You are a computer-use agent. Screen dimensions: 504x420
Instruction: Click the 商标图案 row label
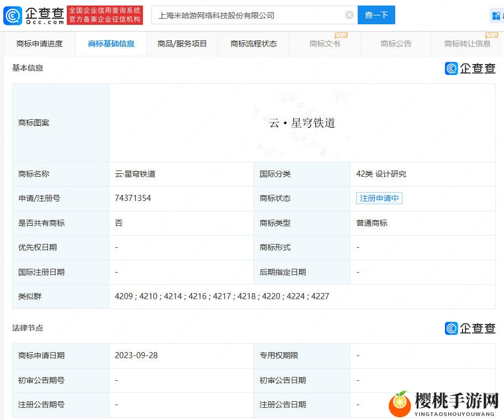[x=34, y=123]
